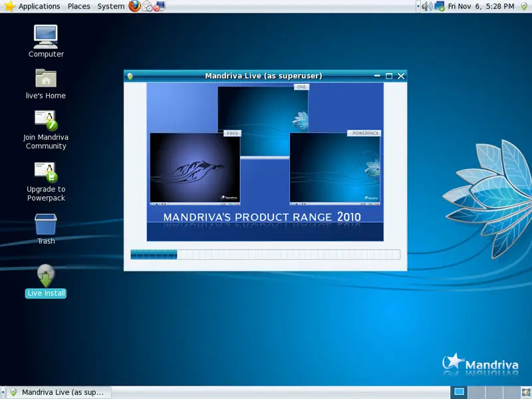The image size is (532, 399).
Task: Open the Applications menu
Action: pos(39,6)
